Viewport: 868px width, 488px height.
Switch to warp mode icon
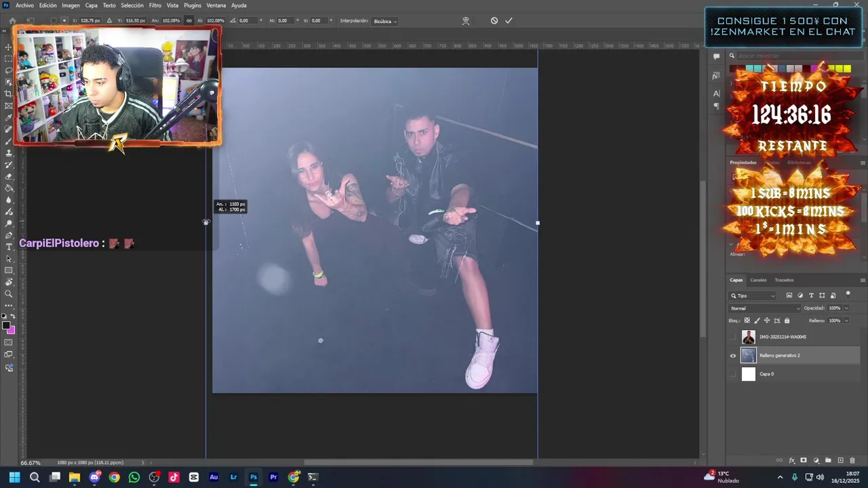tap(466, 20)
